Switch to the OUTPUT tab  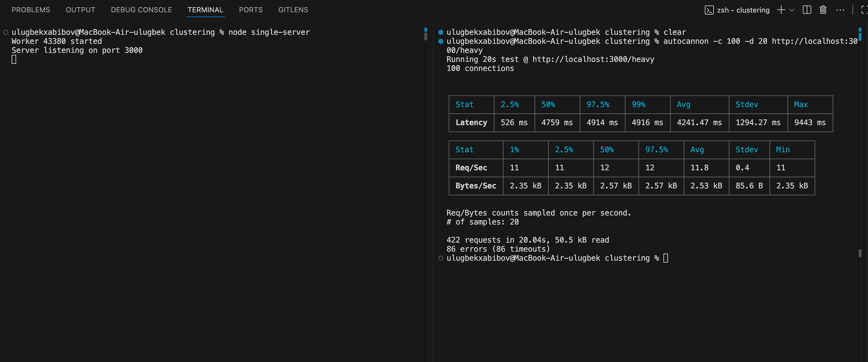tap(80, 10)
